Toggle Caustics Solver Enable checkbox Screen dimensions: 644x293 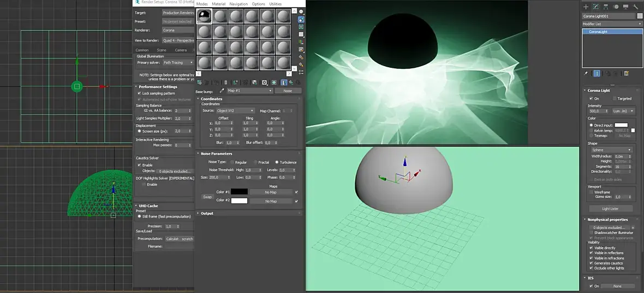(x=139, y=165)
